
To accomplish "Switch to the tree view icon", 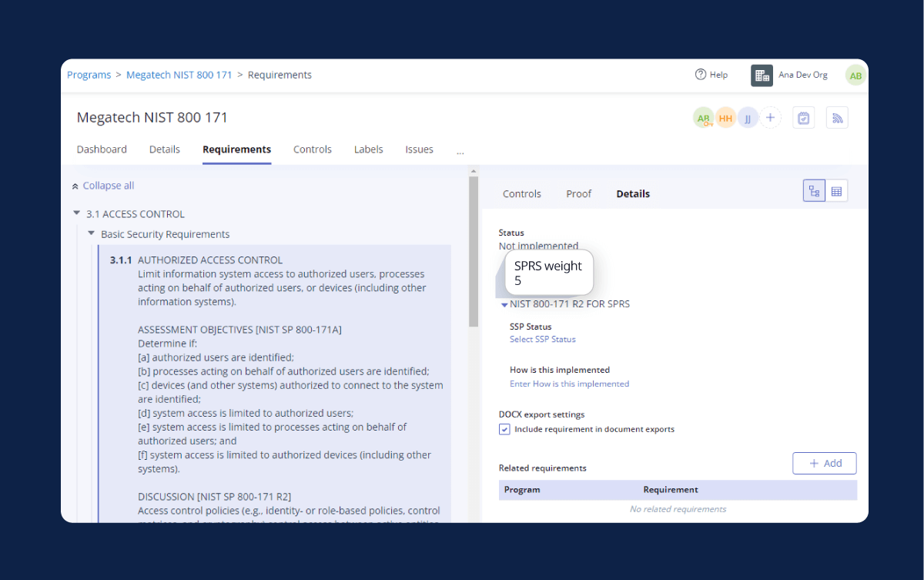I will 814,191.
